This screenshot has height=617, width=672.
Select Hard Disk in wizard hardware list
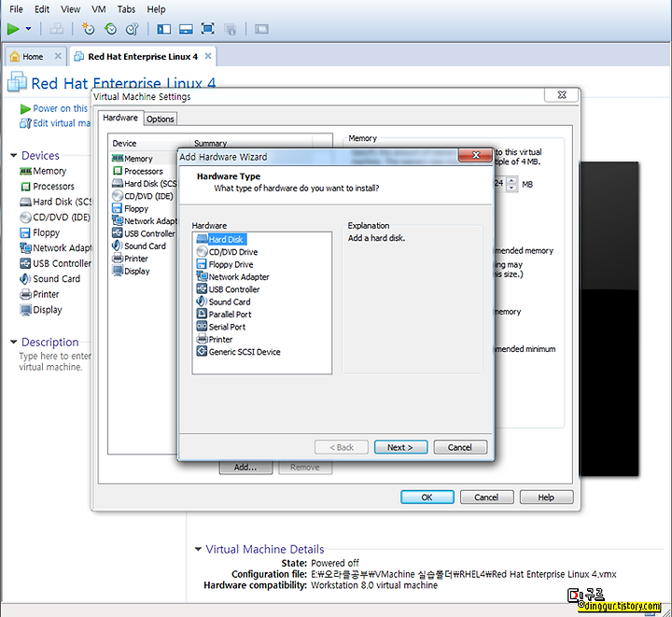pos(221,239)
